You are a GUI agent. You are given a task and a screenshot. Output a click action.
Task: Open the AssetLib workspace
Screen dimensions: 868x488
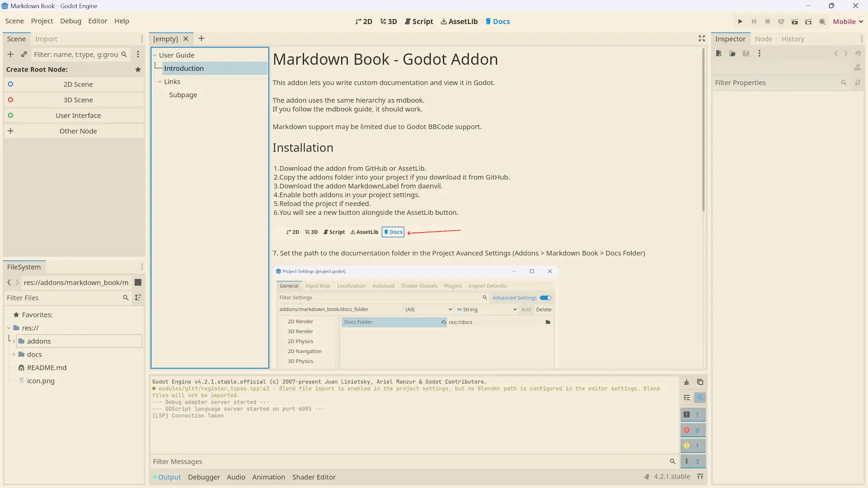pyautogui.click(x=459, y=21)
